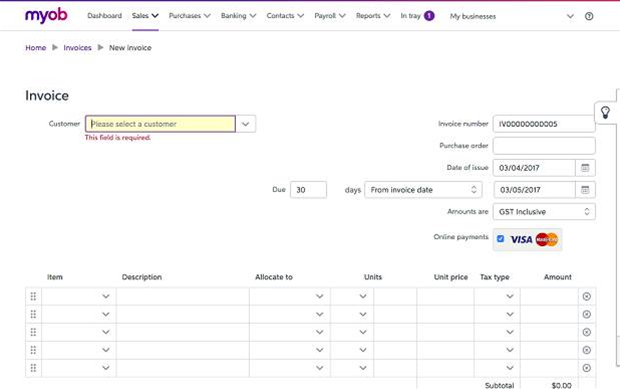Focus the customer selection field

pyautogui.click(x=160, y=124)
